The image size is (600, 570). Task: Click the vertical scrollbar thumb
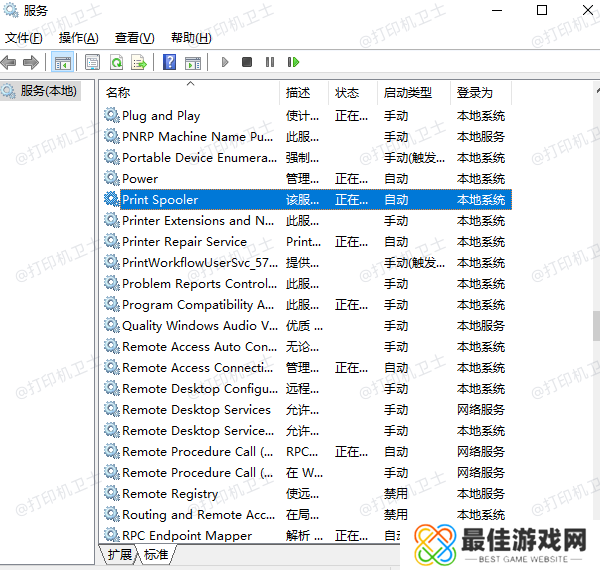596,326
